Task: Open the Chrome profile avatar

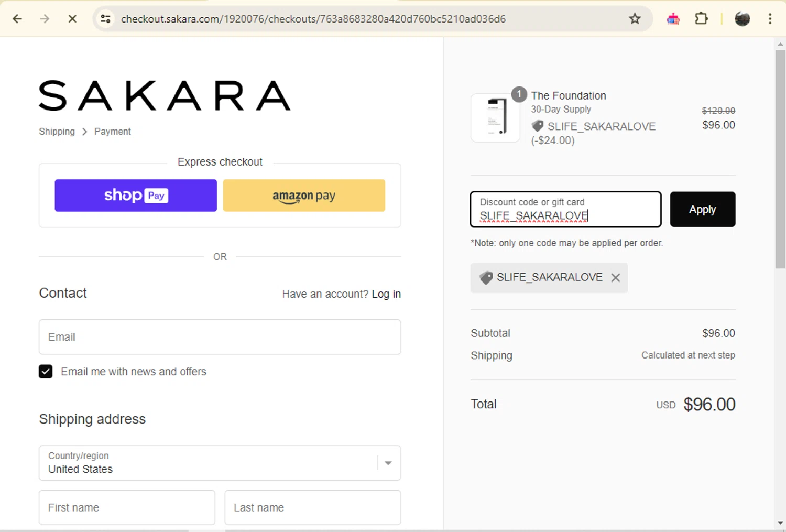Action: coord(742,19)
